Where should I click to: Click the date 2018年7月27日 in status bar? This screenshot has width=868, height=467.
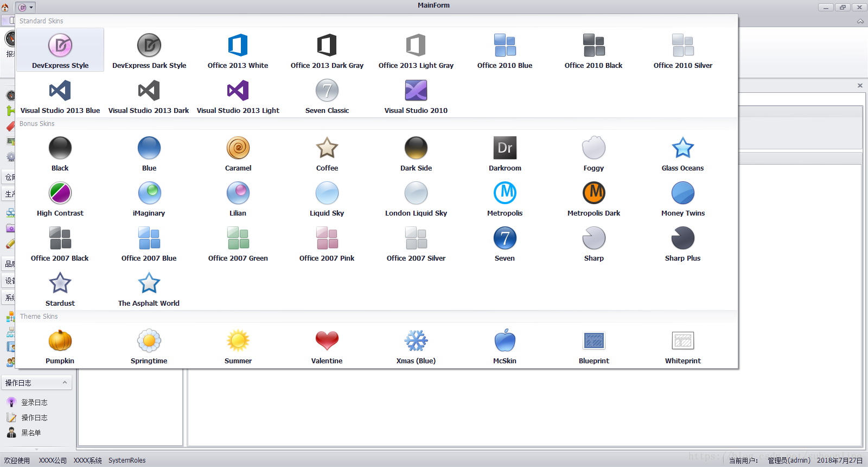(840, 460)
